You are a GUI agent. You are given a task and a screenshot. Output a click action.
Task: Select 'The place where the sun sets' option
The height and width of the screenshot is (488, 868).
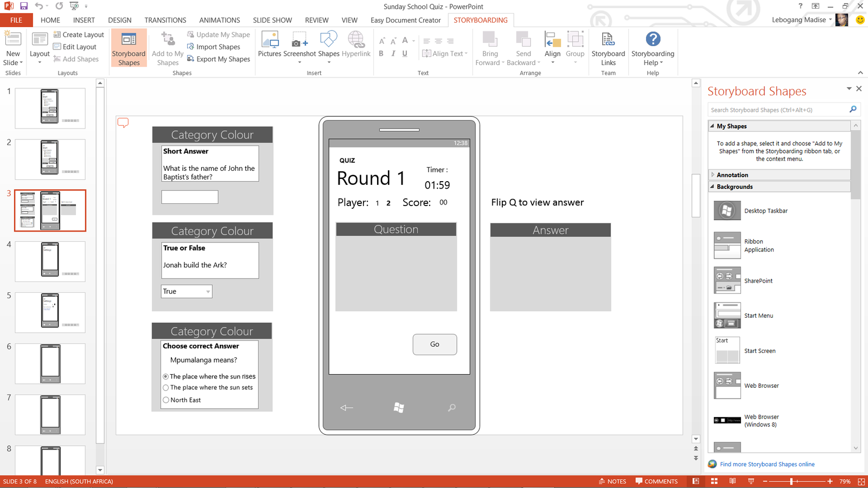pos(166,388)
